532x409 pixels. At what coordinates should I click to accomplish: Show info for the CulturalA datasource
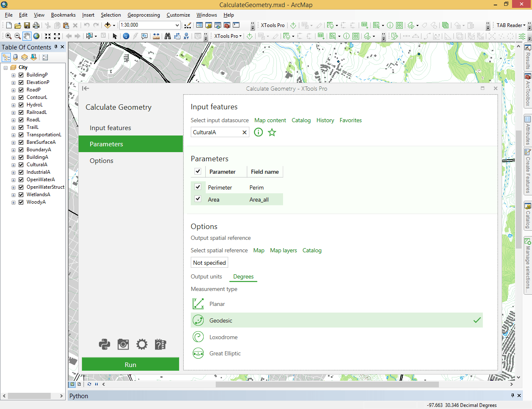[259, 132]
